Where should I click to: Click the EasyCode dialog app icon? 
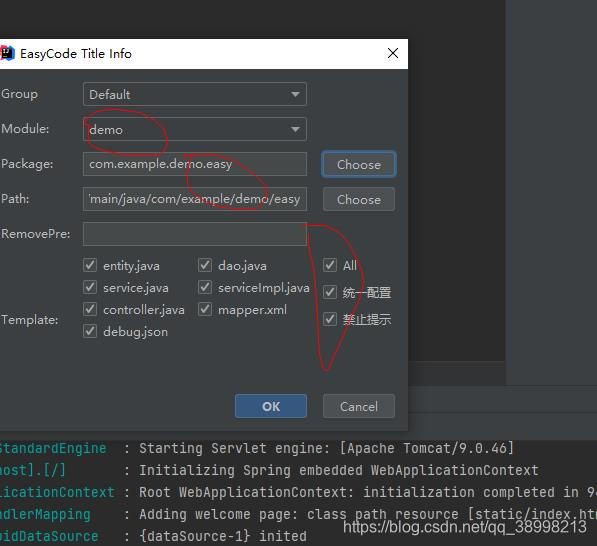click(7, 53)
